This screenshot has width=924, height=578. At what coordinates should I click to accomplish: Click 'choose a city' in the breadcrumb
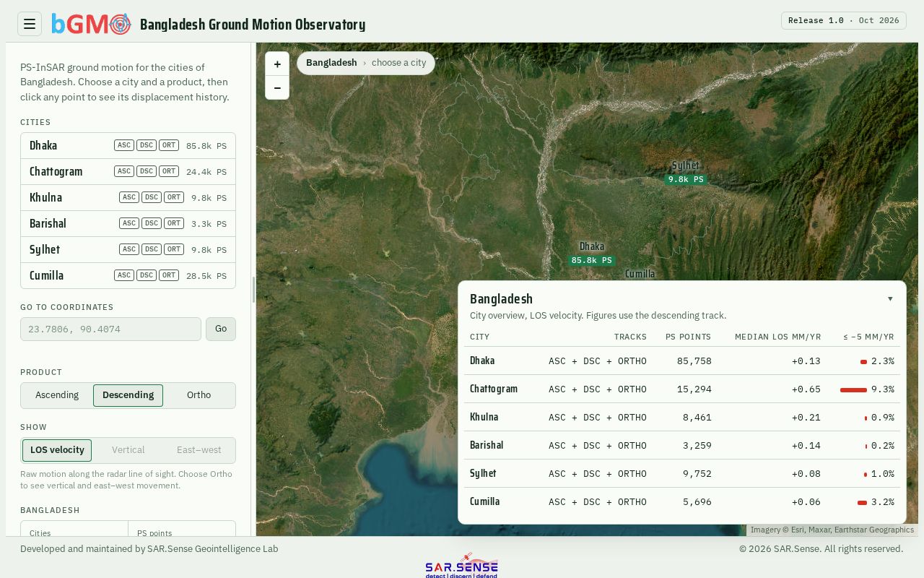click(x=398, y=63)
